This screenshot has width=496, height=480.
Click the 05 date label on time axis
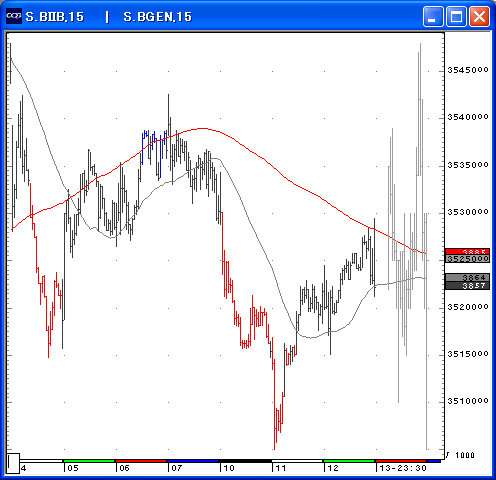tap(73, 468)
